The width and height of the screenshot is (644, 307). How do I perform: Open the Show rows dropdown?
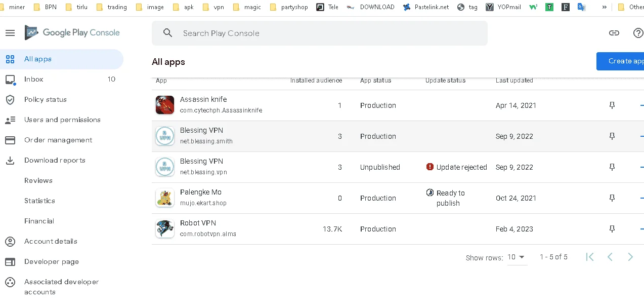[x=517, y=257]
